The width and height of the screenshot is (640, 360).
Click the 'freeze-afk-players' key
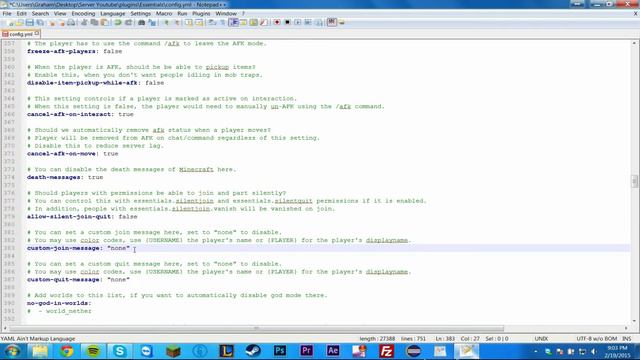coord(61,51)
